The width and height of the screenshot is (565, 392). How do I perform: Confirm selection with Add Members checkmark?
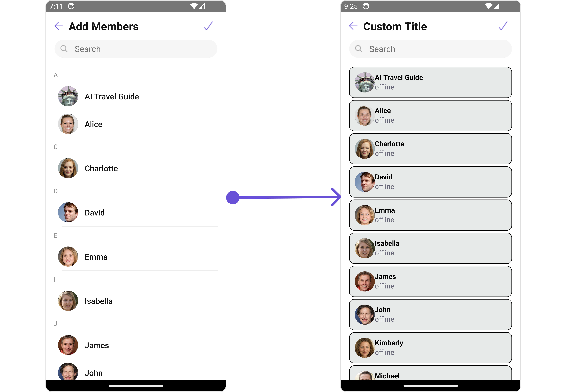tap(208, 26)
